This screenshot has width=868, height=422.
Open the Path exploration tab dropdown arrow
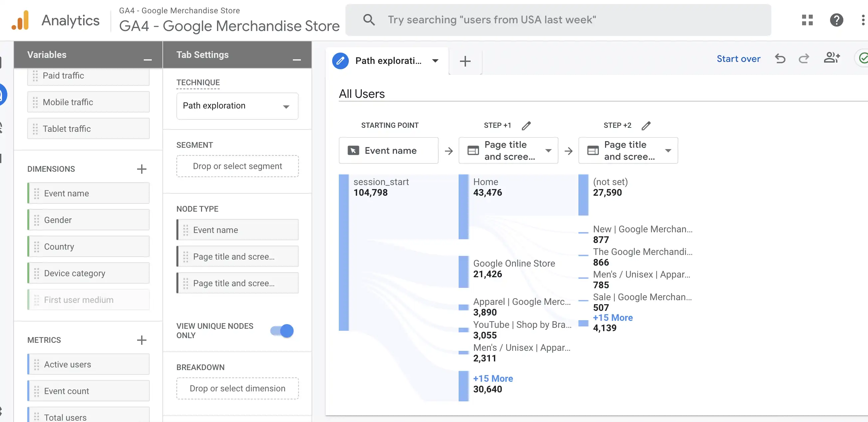pyautogui.click(x=435, y=61)
